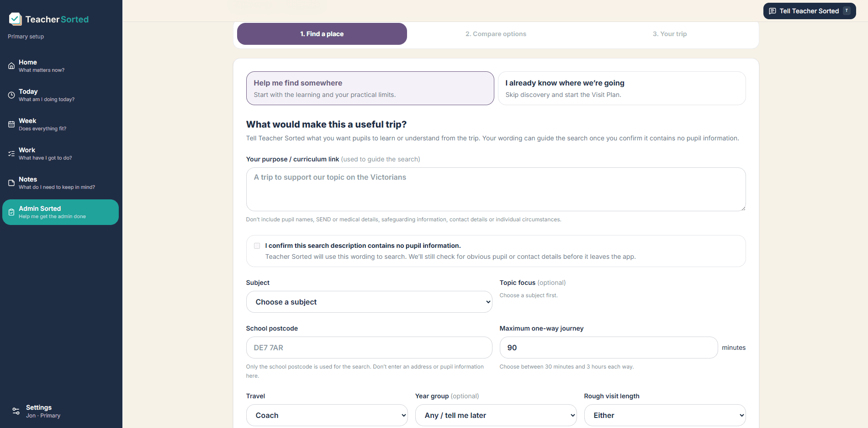Go to the Your trip step
Screen dimensions: 868x428
tap(670, 34)
